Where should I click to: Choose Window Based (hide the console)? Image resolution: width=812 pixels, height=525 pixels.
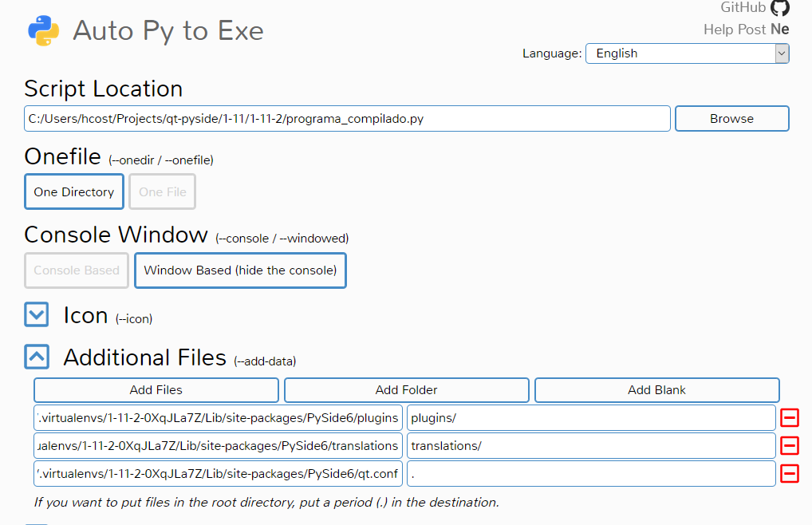click(240, 270)
